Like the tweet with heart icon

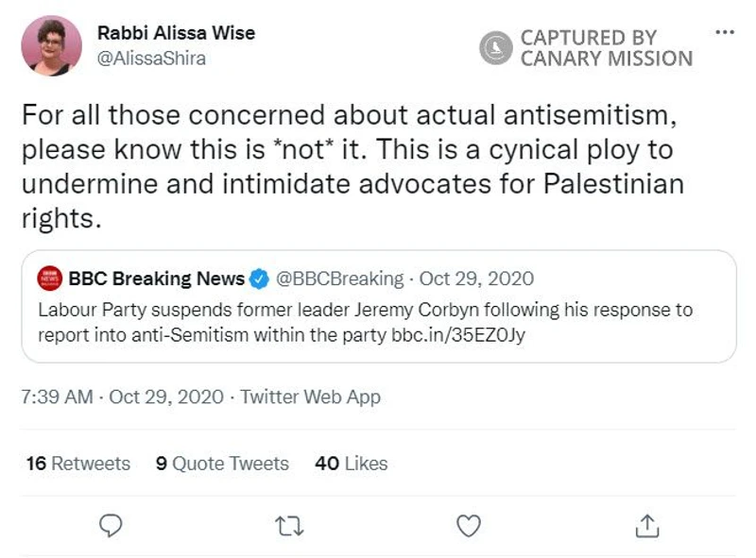469,523
